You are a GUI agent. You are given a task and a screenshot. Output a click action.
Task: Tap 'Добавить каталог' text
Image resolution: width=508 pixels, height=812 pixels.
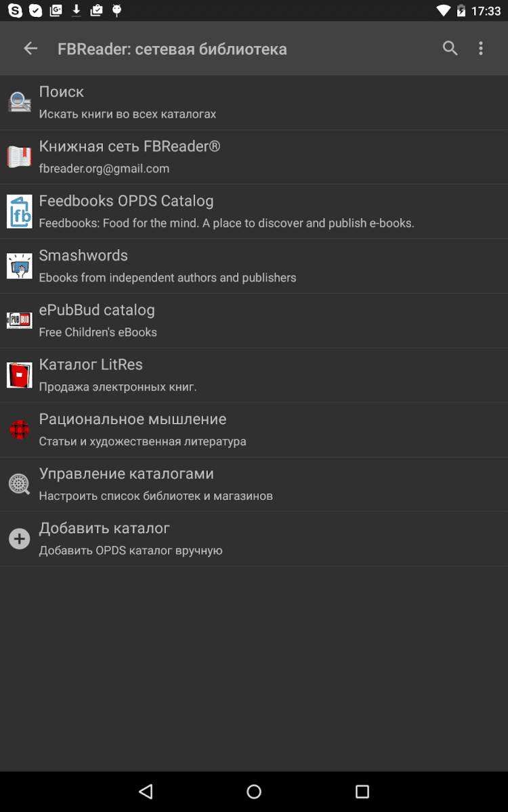click(104, 528)
